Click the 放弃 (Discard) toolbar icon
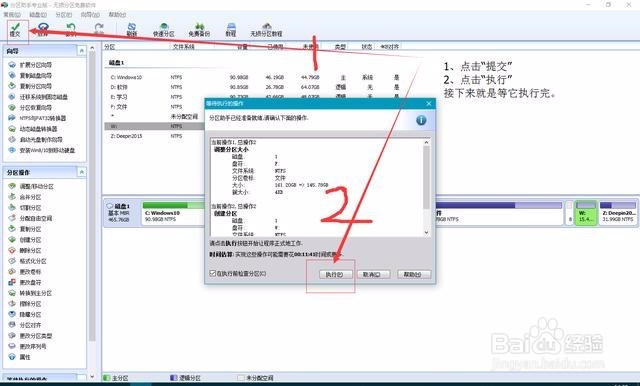 pyautogui.click(x=43, y=27)
